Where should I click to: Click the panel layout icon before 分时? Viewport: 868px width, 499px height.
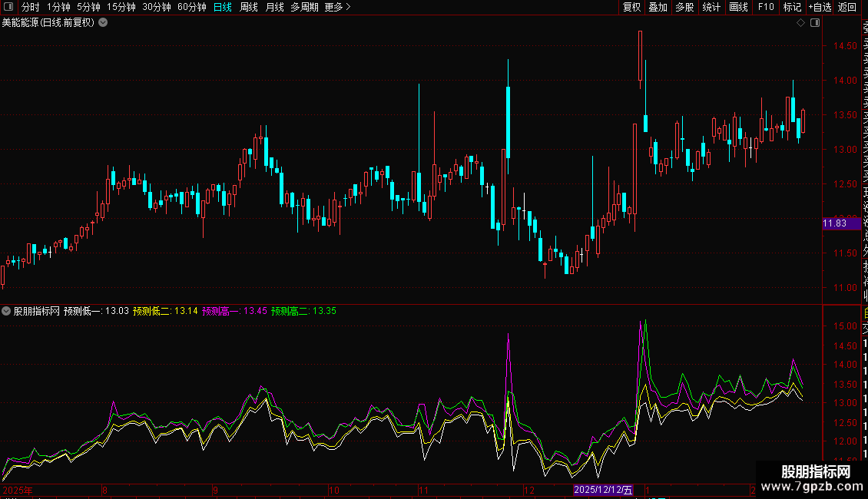pos(8,7)
